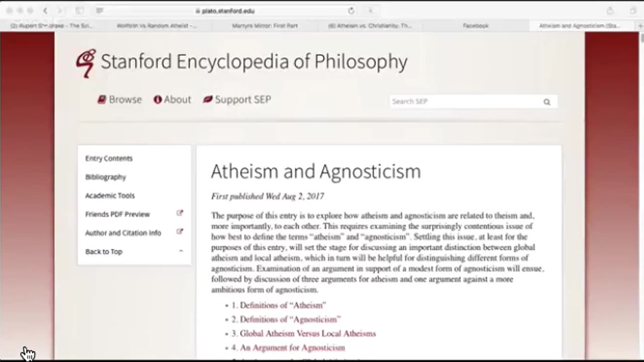Open Bibliography in sidebar
Image resolution: width=644 pixels, height=362 pixels.
click(x=106, y=177)
